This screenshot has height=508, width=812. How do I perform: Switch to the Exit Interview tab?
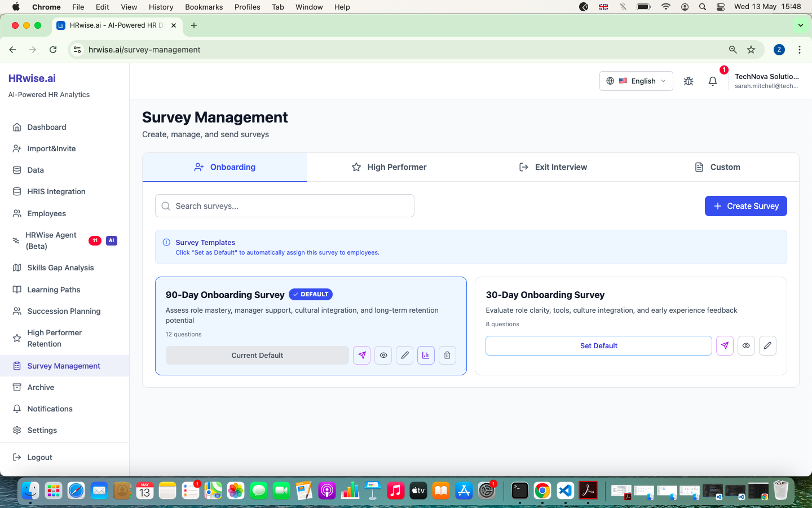553,167
